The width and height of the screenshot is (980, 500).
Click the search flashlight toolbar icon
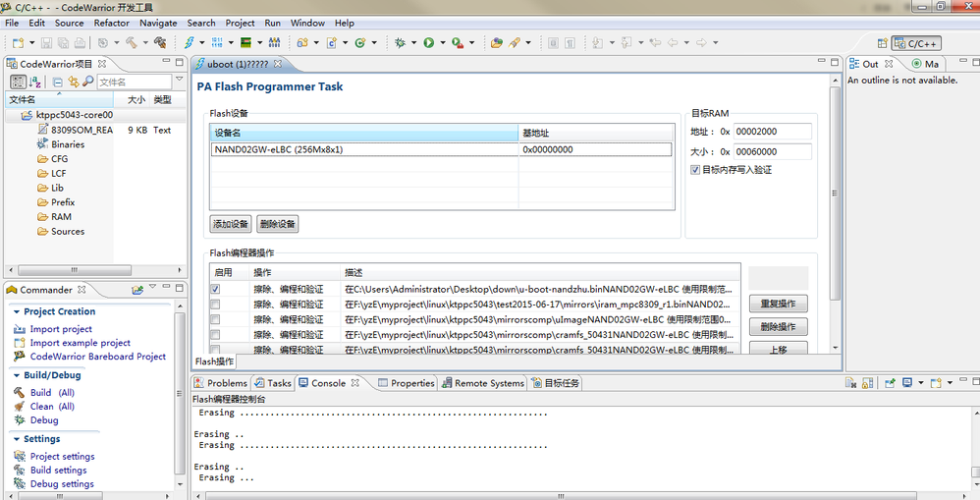[515, 43]
